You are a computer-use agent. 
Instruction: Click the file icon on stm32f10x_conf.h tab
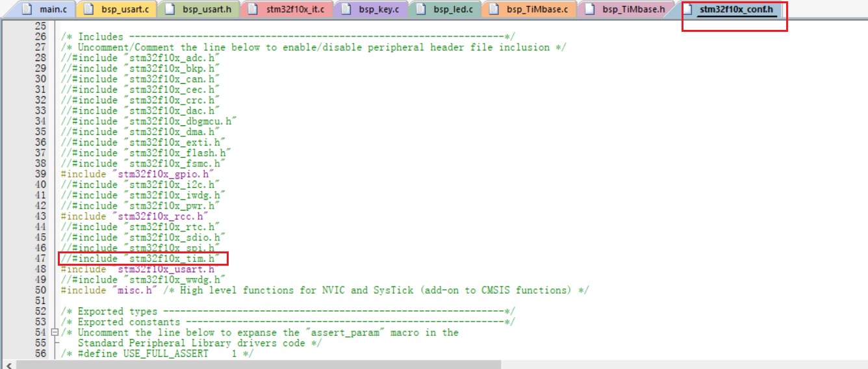click(687, 10)
